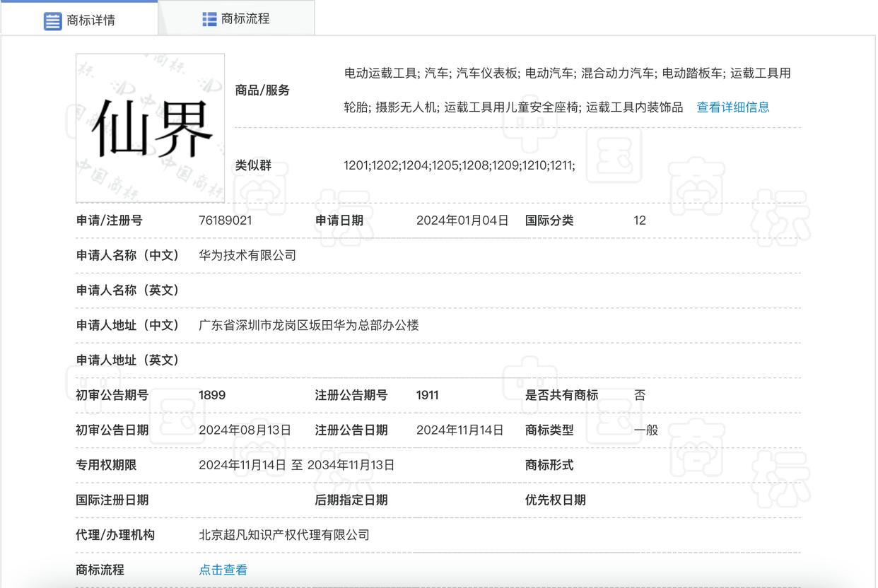Click the 优先权日期 label

point(556,500)
